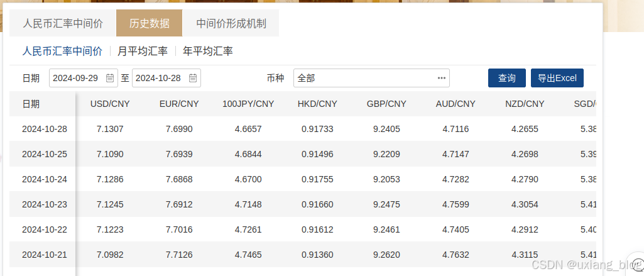Viewport: 644px width, 276px height.
Task: Select the 2024-10-21 date row cell
Action: tap(45, 255)
